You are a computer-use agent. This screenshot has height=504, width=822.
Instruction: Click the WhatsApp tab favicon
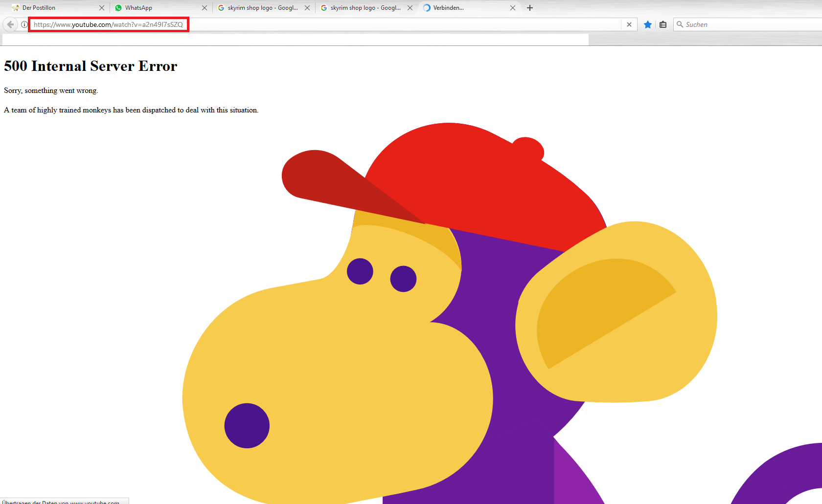click(118, 8)
